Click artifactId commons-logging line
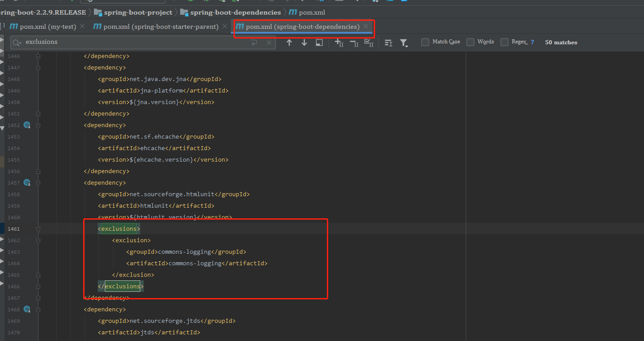Viewport: 644px width, 341px height. (x=197, y=263)
